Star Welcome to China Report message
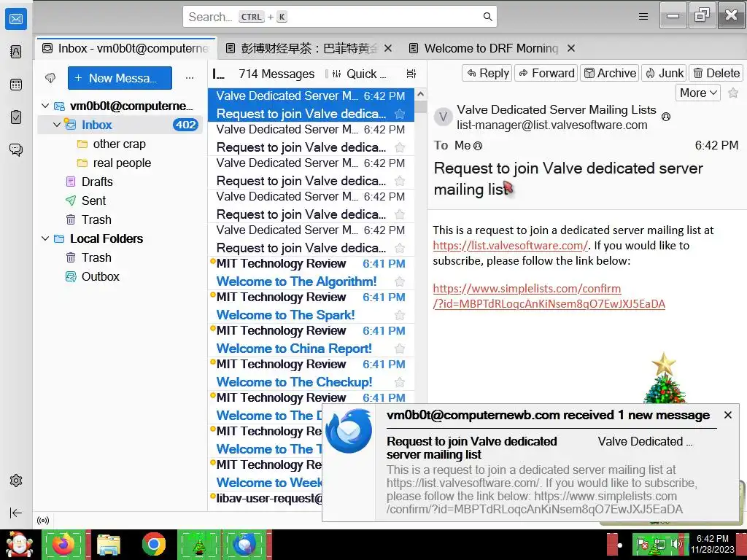Screen dimensions: 747x560 tap(400, 349)
